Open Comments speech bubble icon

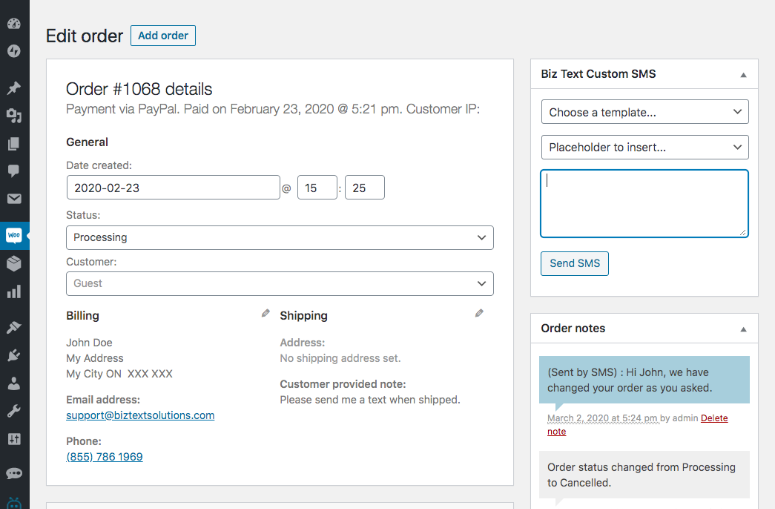[x=14, y=171]
